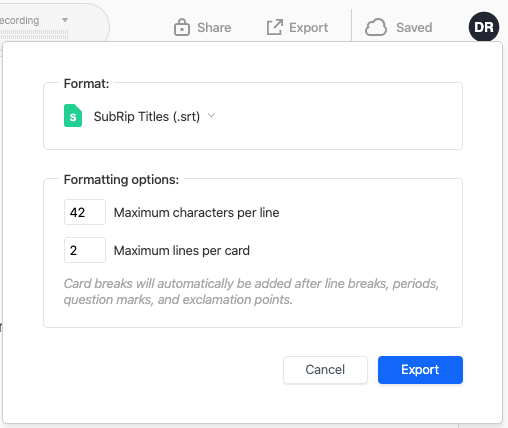Click the Maximum characters per line label
508x428 pixels.
point(197,213)
